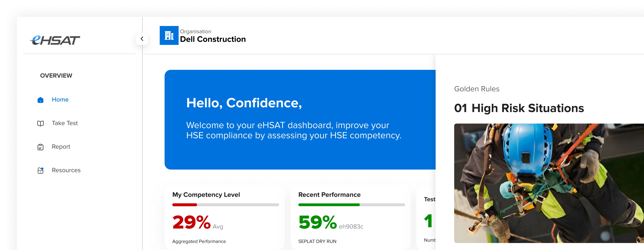
Task: Click the Dell Construction organisation name
Action: point(213,39)
